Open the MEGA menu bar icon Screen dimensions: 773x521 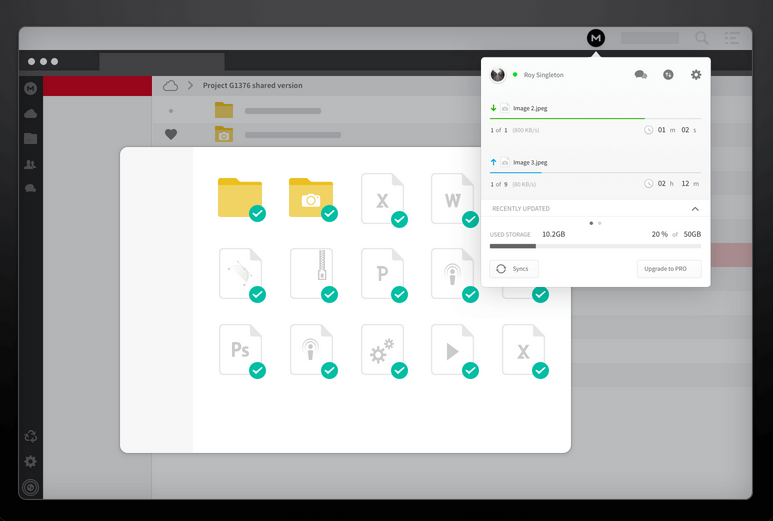point(596,38)
